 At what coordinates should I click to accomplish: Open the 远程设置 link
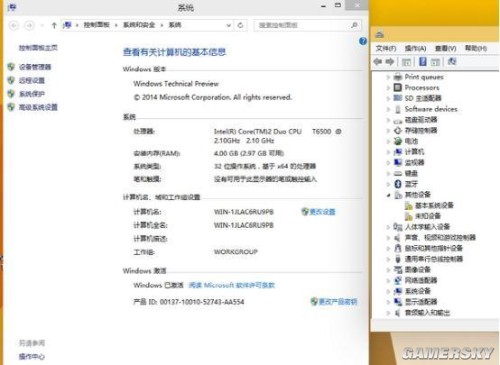click(32, 80)
